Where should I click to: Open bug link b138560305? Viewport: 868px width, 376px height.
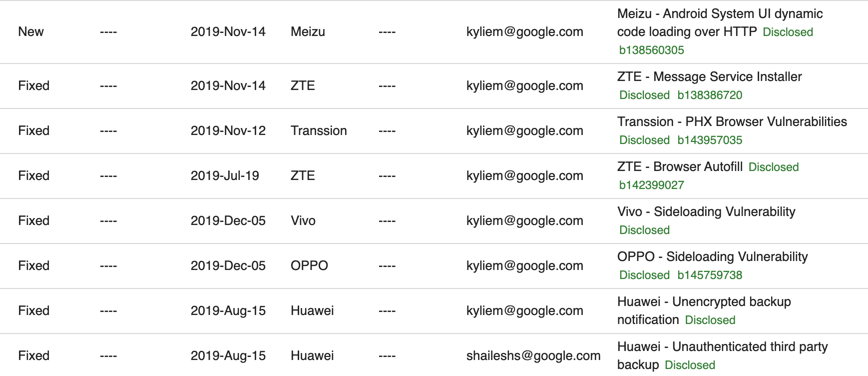tap(651, 50)
